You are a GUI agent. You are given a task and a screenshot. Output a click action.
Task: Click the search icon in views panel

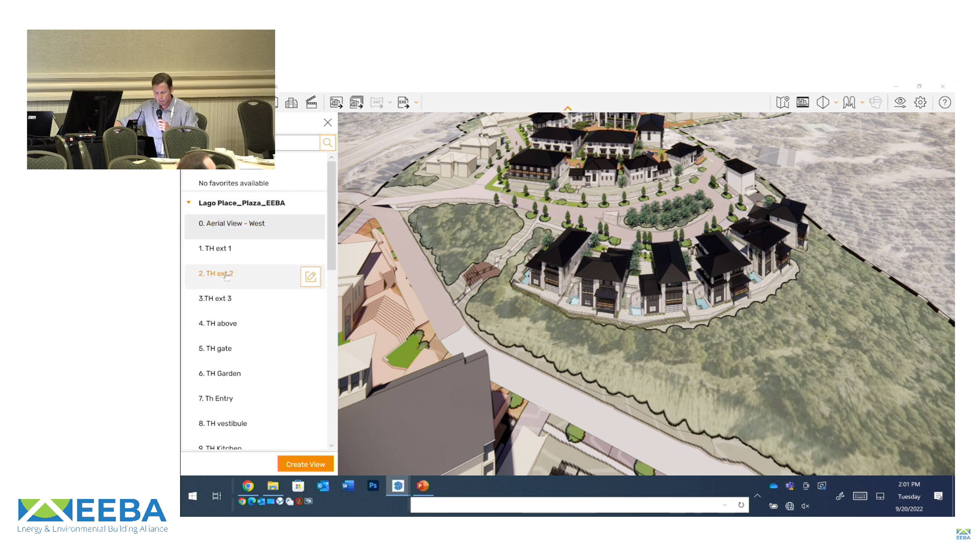click(x=328, y=143)
